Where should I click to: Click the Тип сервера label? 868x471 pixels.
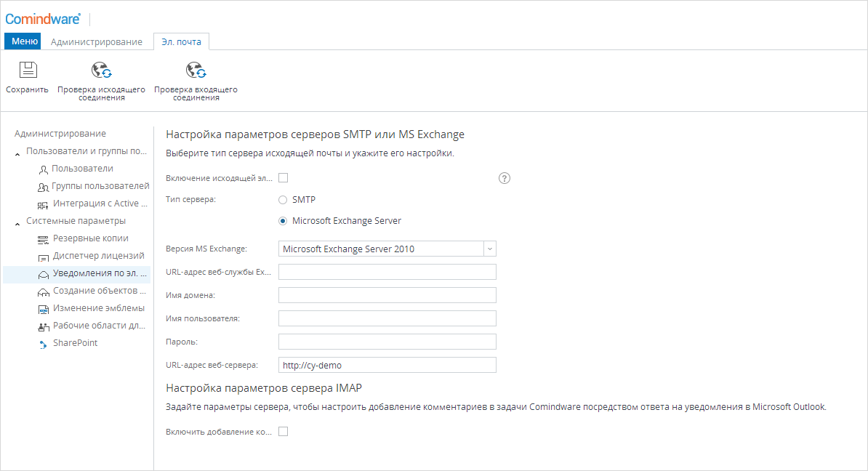point(191,199)
